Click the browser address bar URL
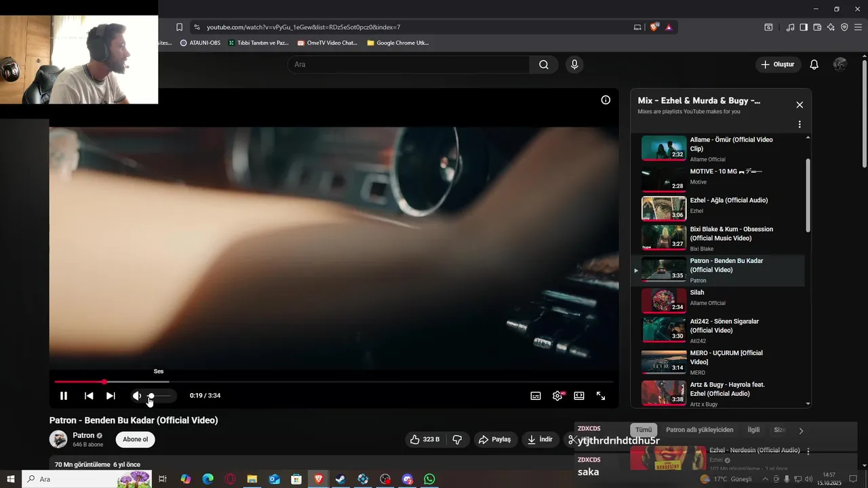The width and height of the screenshot is (868, 488). (x=303, y=27)
